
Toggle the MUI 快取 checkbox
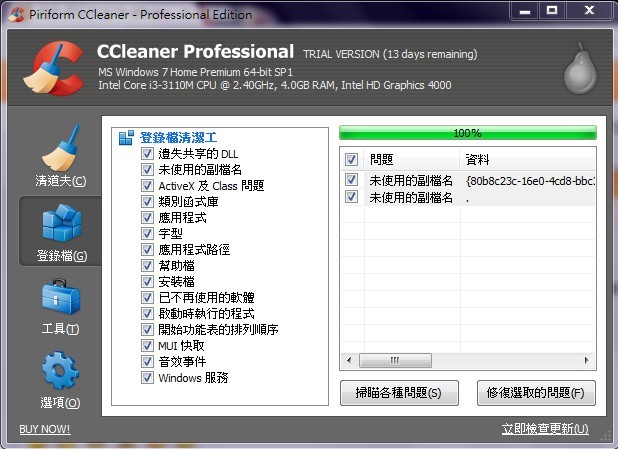coord(147,345)
